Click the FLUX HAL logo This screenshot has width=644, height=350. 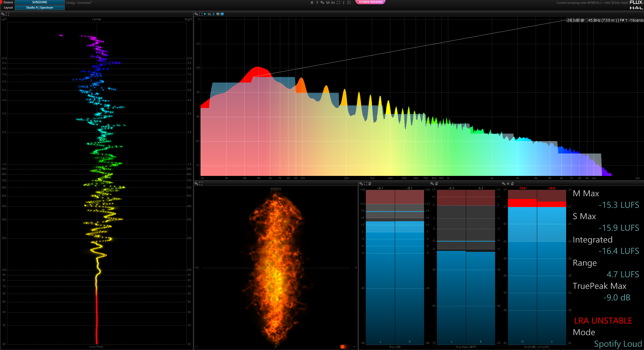[x=636, y=5]
